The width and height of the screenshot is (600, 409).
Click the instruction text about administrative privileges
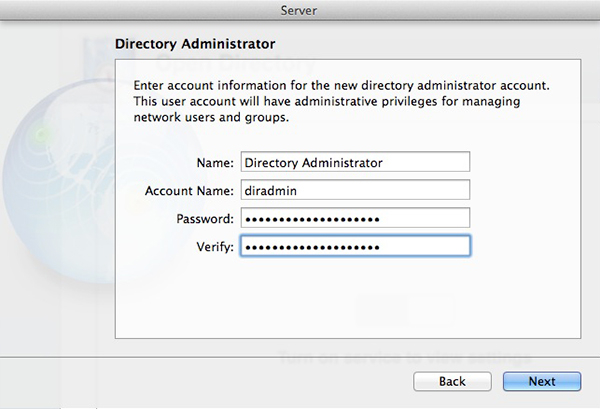coord(341,101)
